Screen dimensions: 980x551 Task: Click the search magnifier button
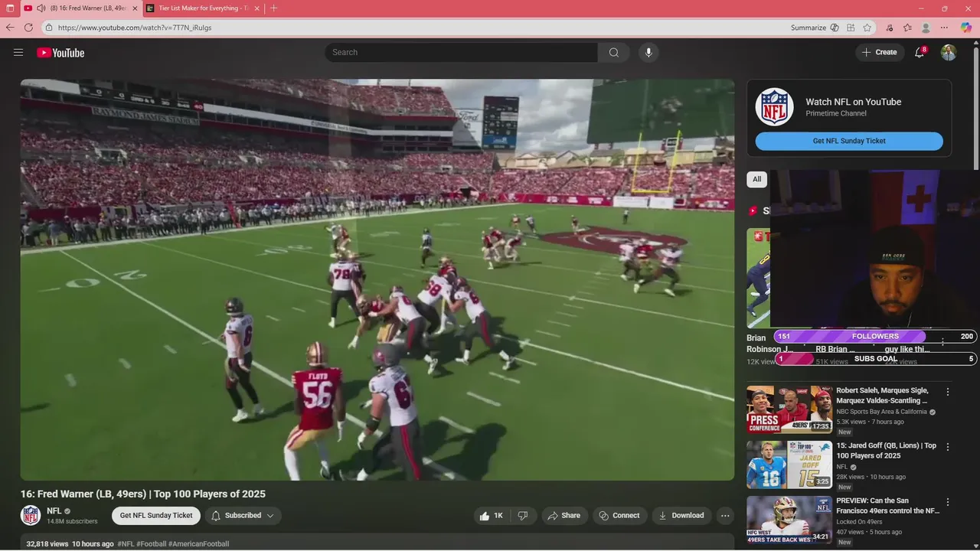coord(614,52)
